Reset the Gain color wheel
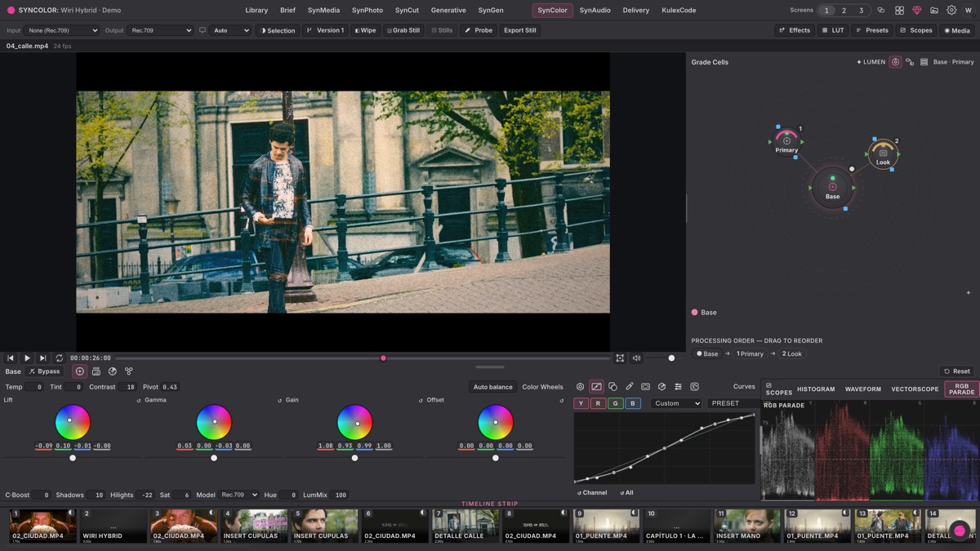The height and width of the screenshot is (551, 980). [421, 401]
